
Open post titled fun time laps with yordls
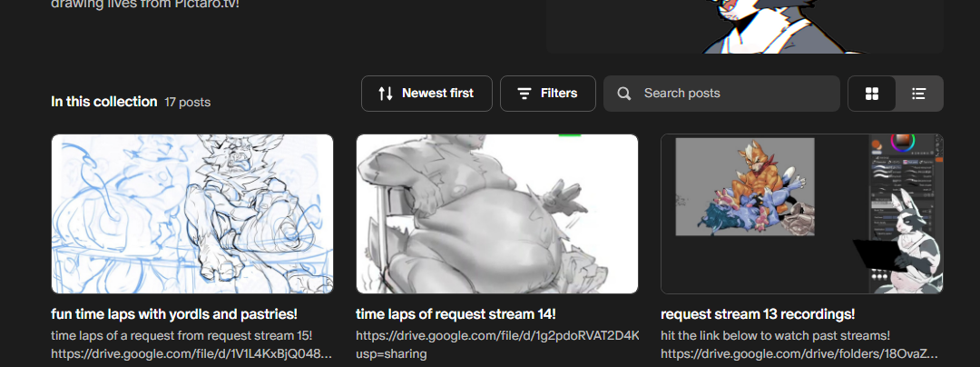tap(174, 313)
